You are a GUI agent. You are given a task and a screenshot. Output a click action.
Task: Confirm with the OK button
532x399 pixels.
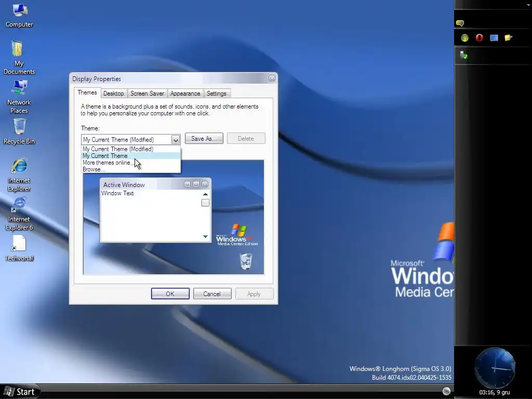point(170,294)
